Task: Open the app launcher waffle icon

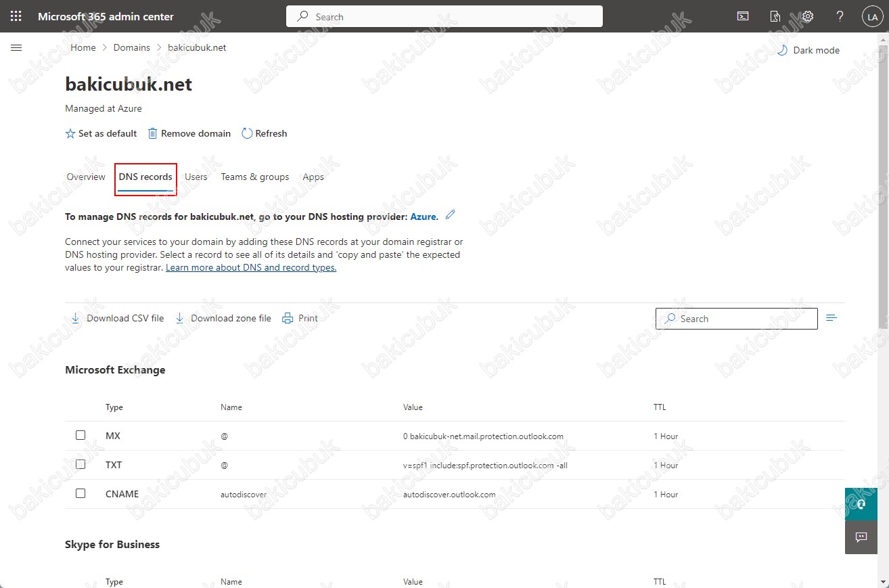Action: [x=16, y=16]
